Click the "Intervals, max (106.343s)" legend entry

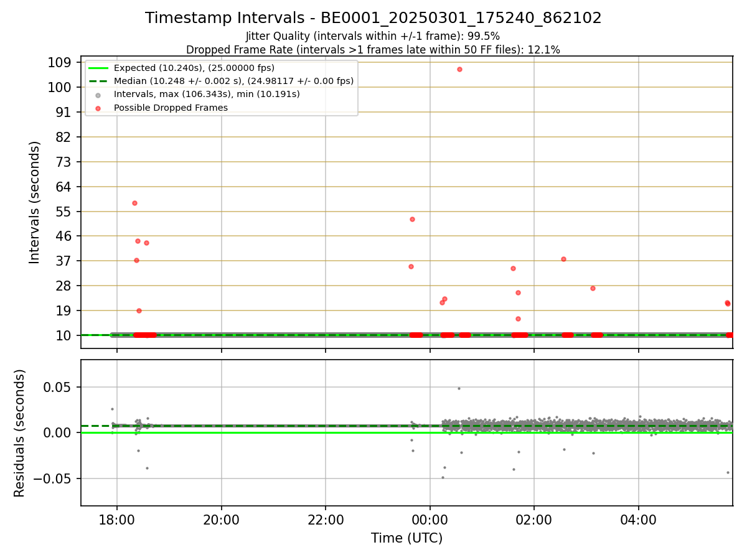(207, 95)
